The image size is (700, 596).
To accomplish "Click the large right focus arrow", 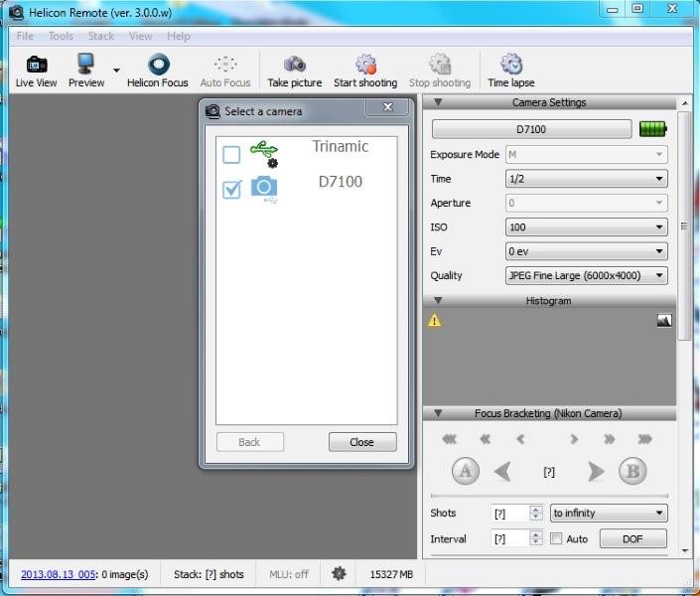I will 596,472.
